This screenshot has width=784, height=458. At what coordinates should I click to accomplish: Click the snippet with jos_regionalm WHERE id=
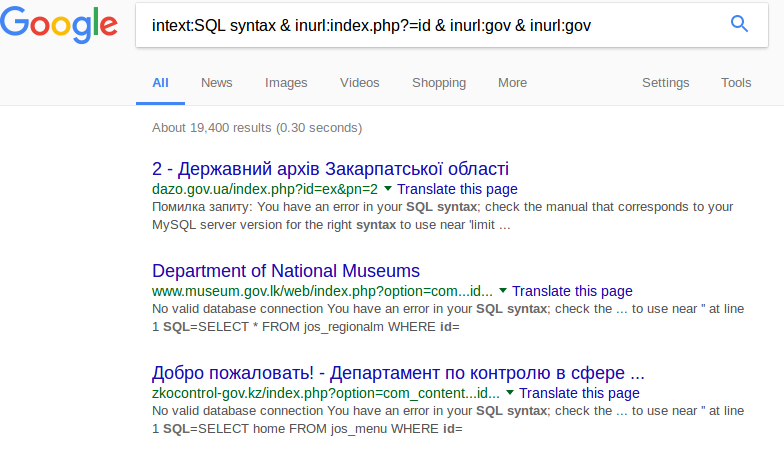pyautogui.click(x=448, y=318)
